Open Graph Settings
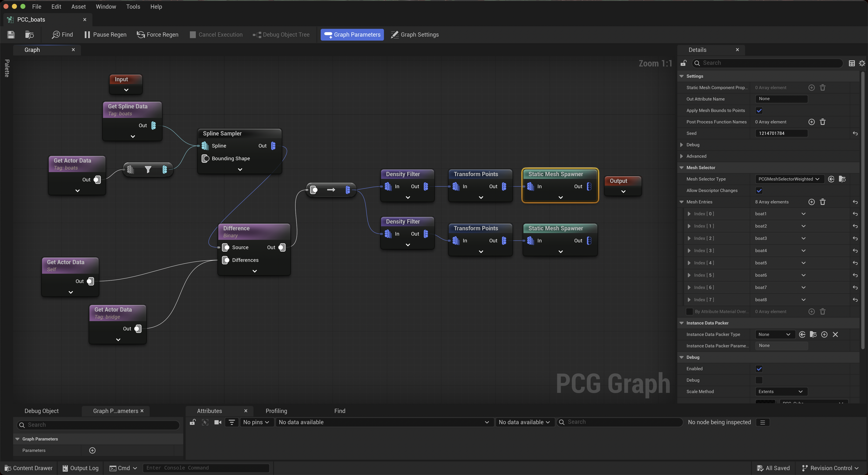This screenshot has width=868, height=475. 415,35
